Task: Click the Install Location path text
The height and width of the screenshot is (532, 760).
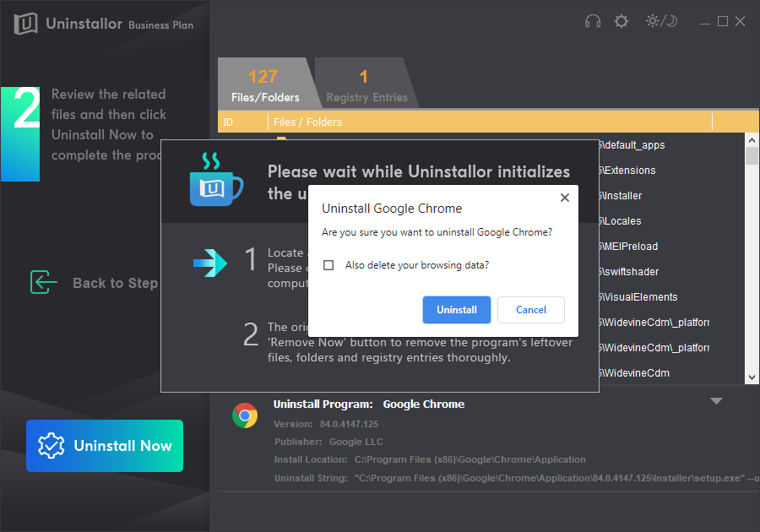Action: pos(470,459)
